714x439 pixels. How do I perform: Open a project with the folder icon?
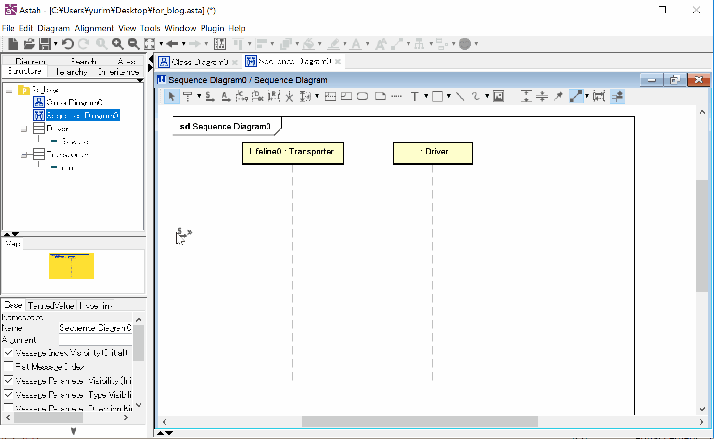point(29,44)
